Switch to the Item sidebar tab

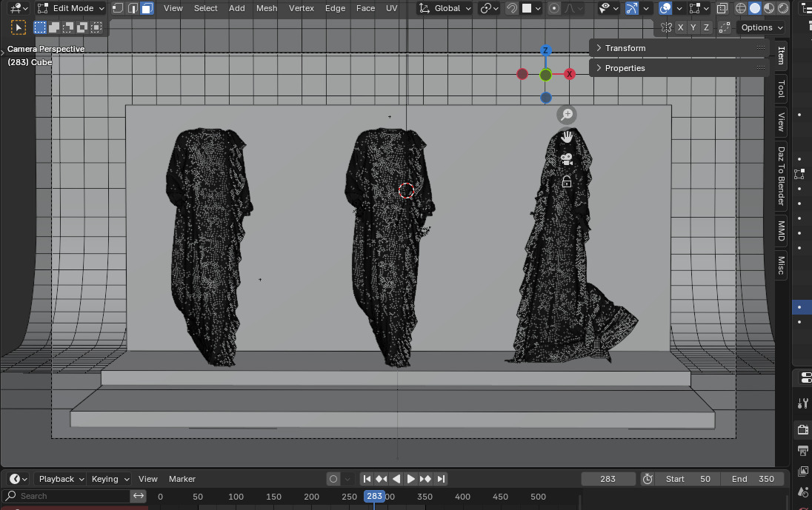pos(781,56)
